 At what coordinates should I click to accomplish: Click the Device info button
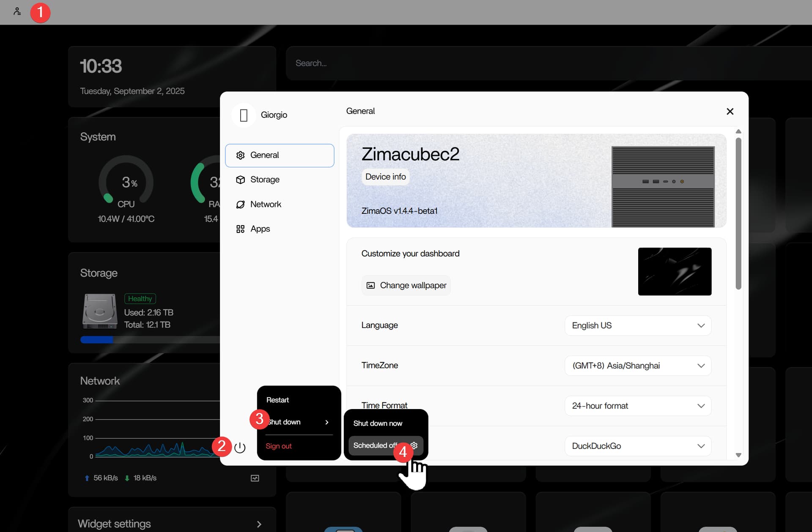click(385, 177)
